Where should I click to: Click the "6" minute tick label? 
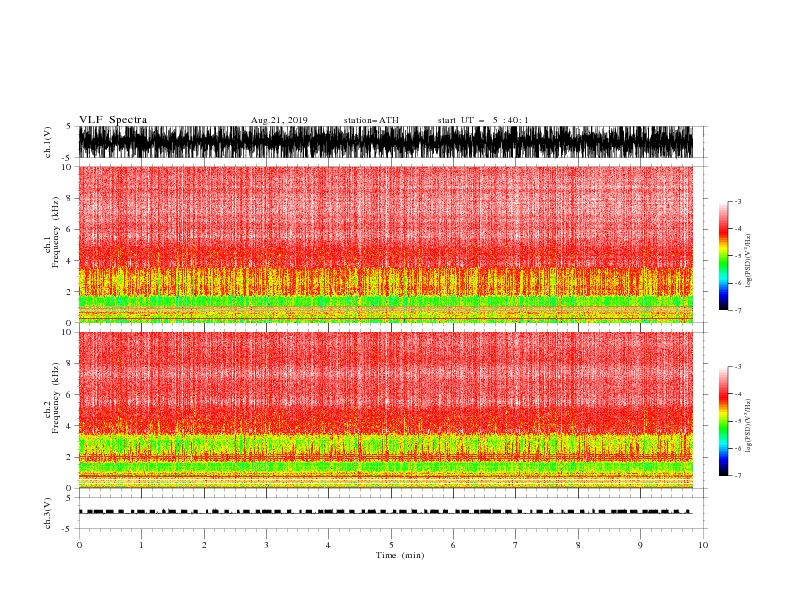click(454, 545)
